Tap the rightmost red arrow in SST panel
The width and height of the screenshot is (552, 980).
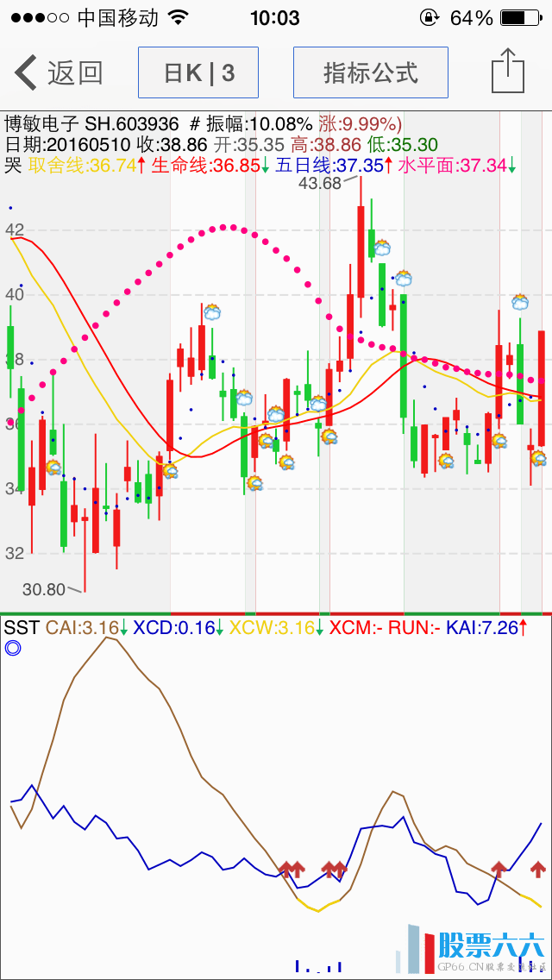coord(538,868)
